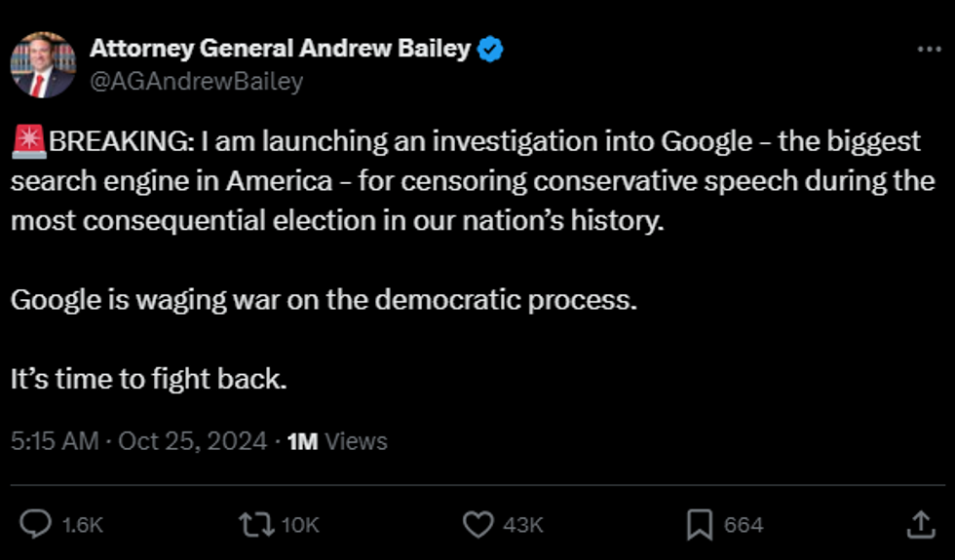Click the 1.6K replies count
Viewport: 955px width, 560px height.
pyautogui.click(x=82, y=526)
